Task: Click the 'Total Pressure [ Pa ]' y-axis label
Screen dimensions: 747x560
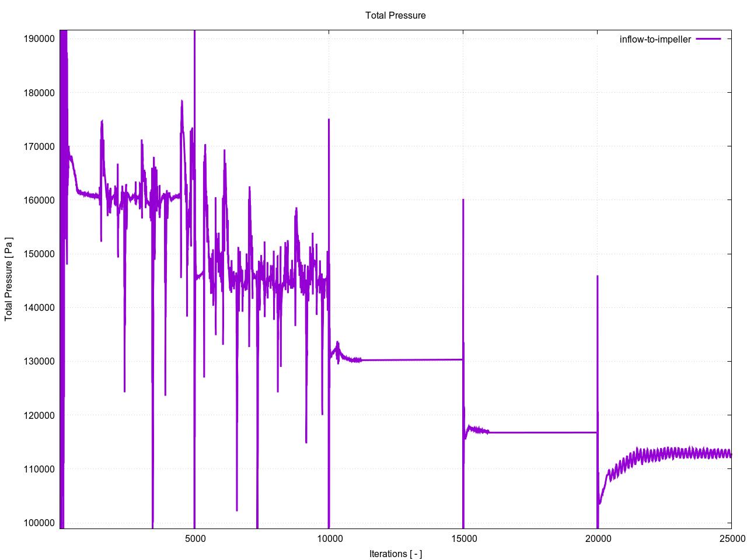Action: point(9,279)
